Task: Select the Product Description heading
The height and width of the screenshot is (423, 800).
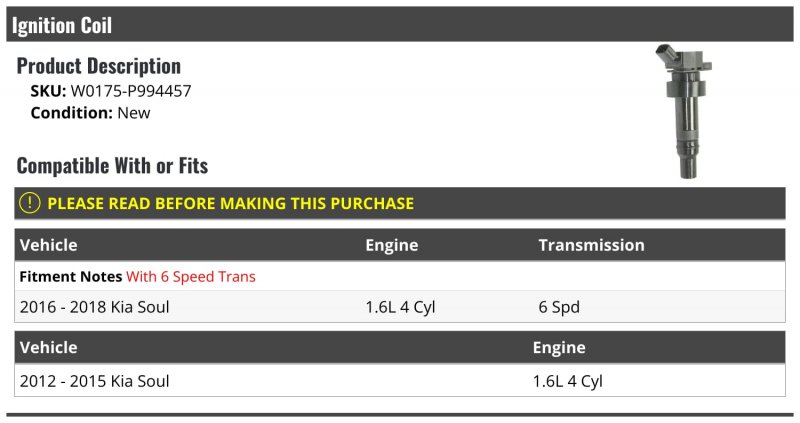Action: (x=98, y=66)
